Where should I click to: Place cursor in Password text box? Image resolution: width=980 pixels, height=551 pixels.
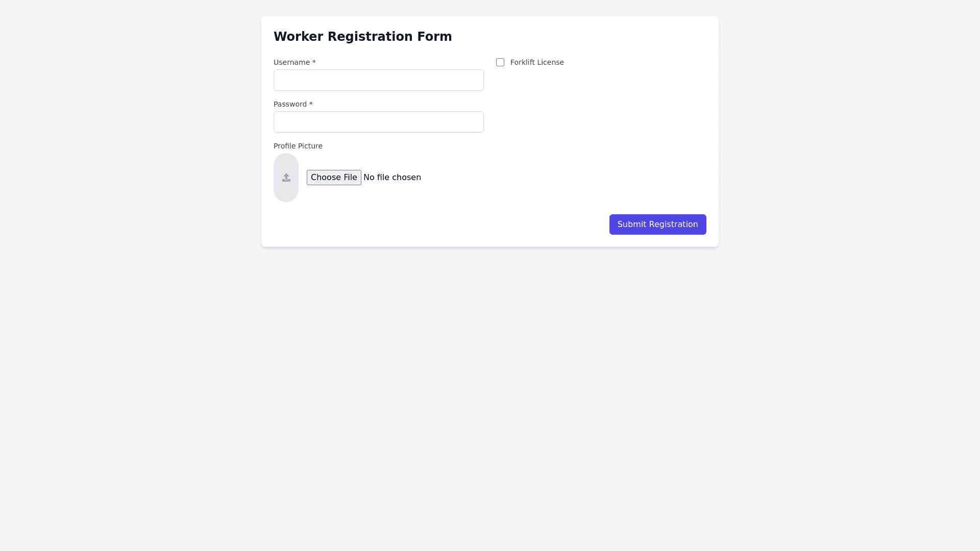[x=378, y=122]
